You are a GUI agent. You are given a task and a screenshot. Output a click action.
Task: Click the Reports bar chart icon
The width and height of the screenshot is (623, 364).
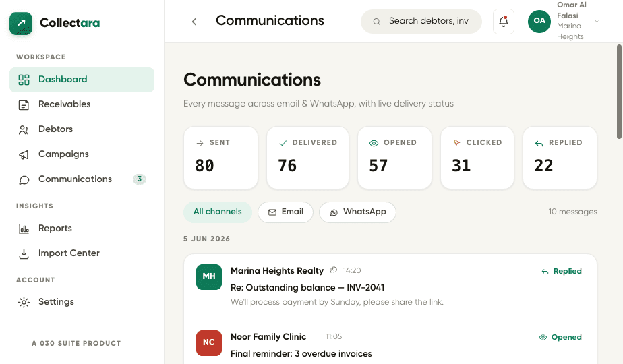tap(24, 229)
